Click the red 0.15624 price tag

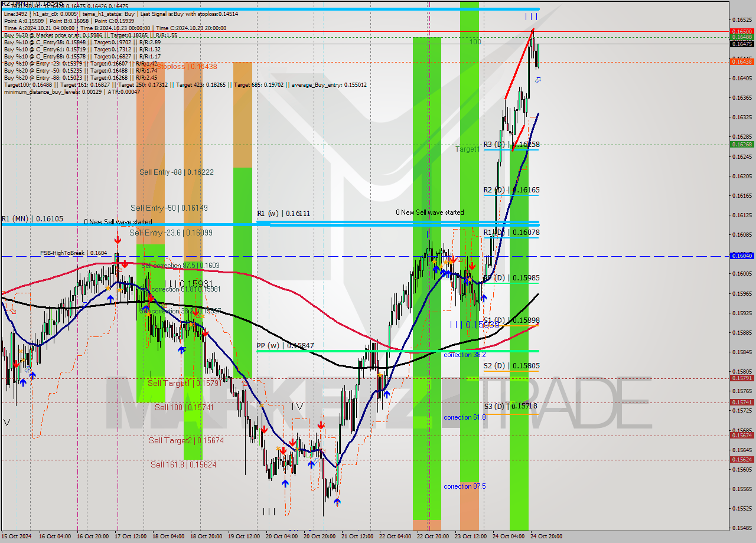pyautogui.click(x=742, y=459)
